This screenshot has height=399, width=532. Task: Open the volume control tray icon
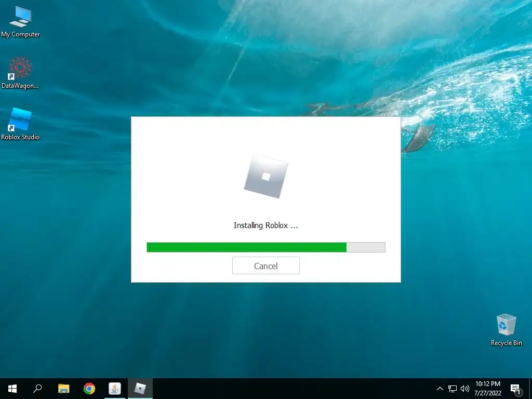[x=465, y=389]
